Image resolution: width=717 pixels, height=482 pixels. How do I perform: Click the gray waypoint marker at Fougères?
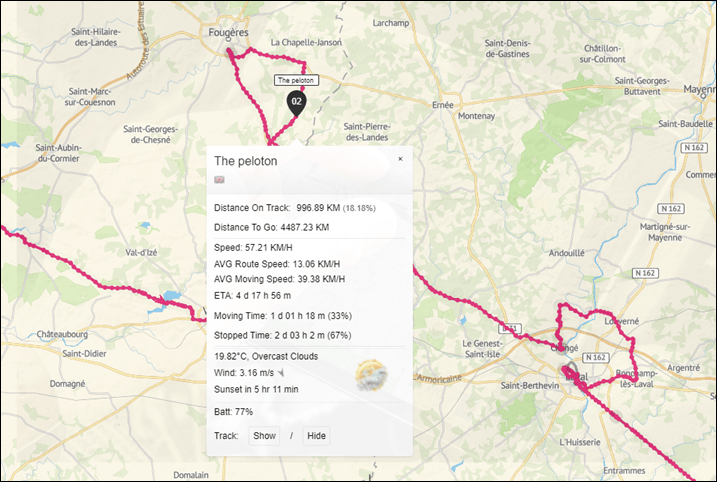(x=230, y=52)
